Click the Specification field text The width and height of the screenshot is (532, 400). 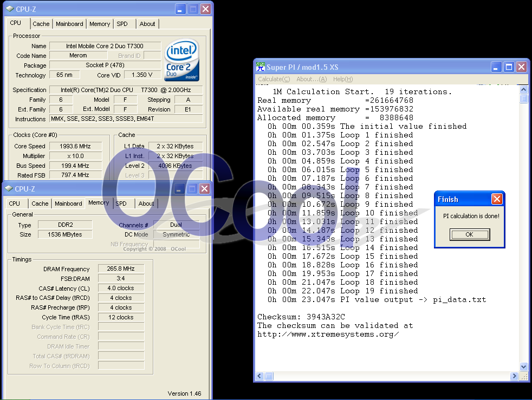pyautogui.click(x=126, y=90)
